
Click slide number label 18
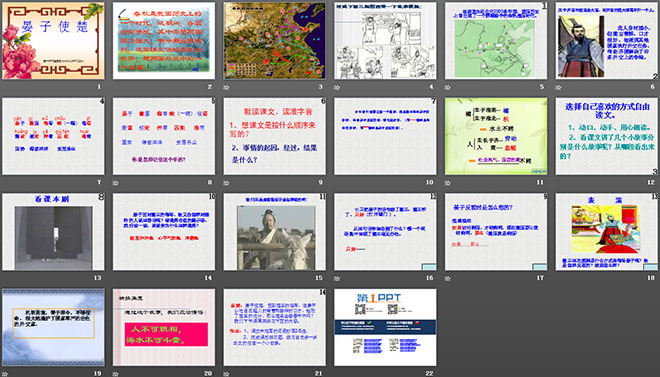(x=651, y=278)
